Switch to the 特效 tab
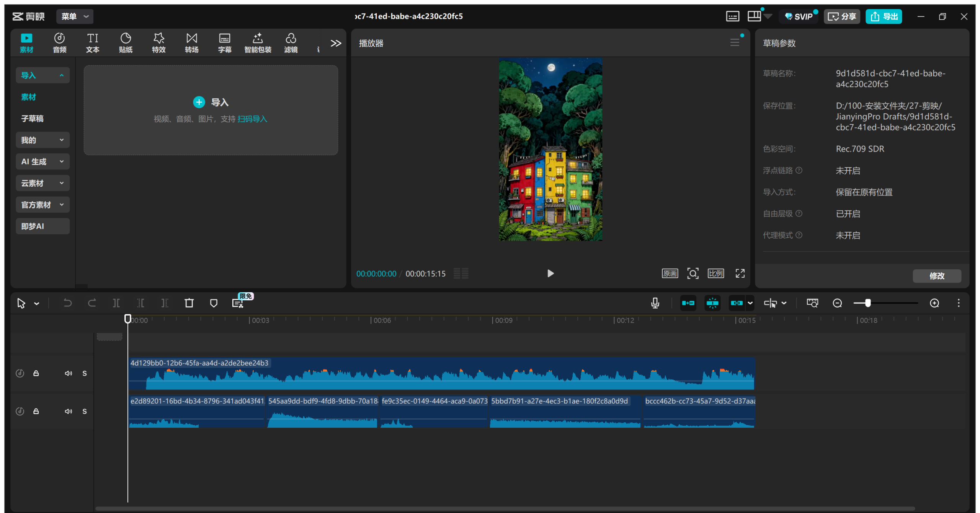Image resolution: width=980 pixels, height=513 pixels. pos(158,42)
